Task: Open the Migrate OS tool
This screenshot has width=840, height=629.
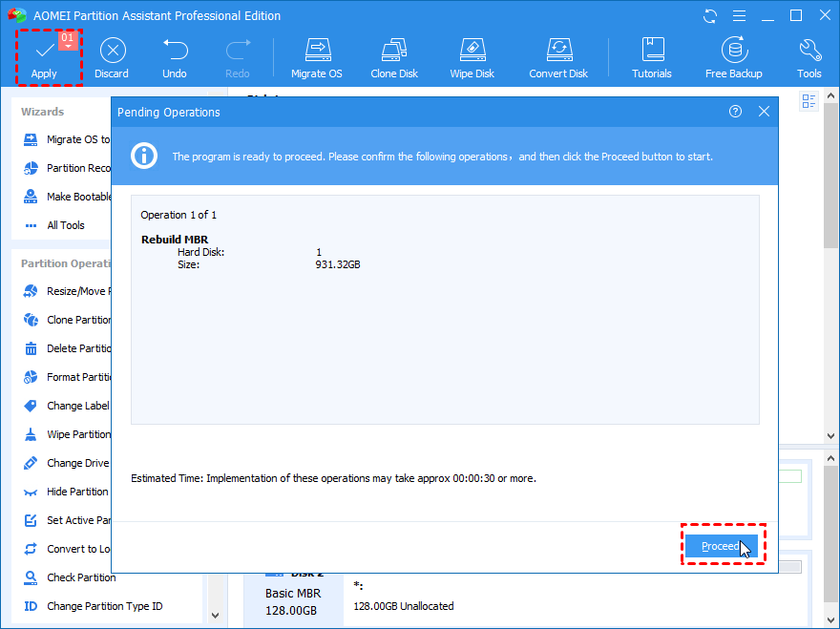Action: [318, 51]
